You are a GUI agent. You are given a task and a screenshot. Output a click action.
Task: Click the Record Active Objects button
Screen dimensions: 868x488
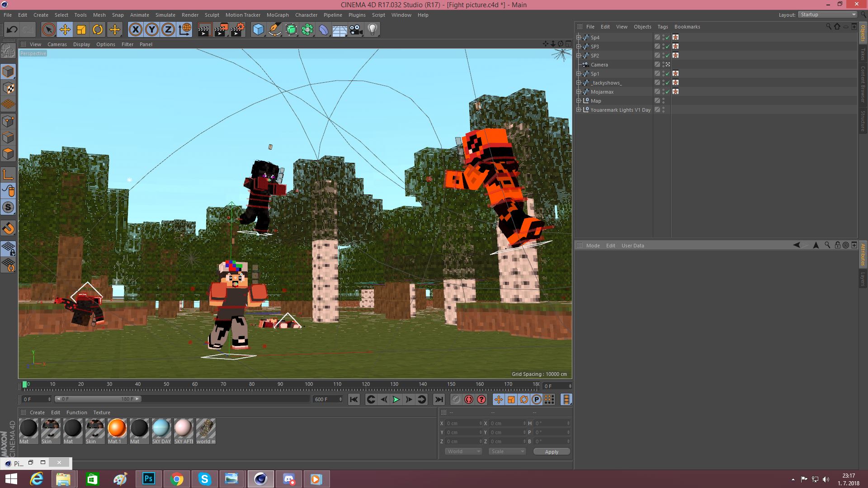coord(456,399)
